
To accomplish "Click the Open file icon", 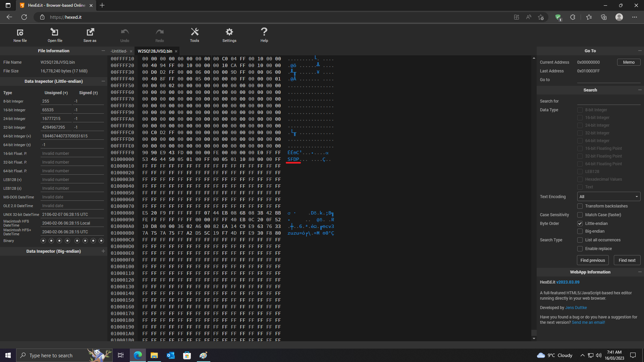I will click(55, 33).
